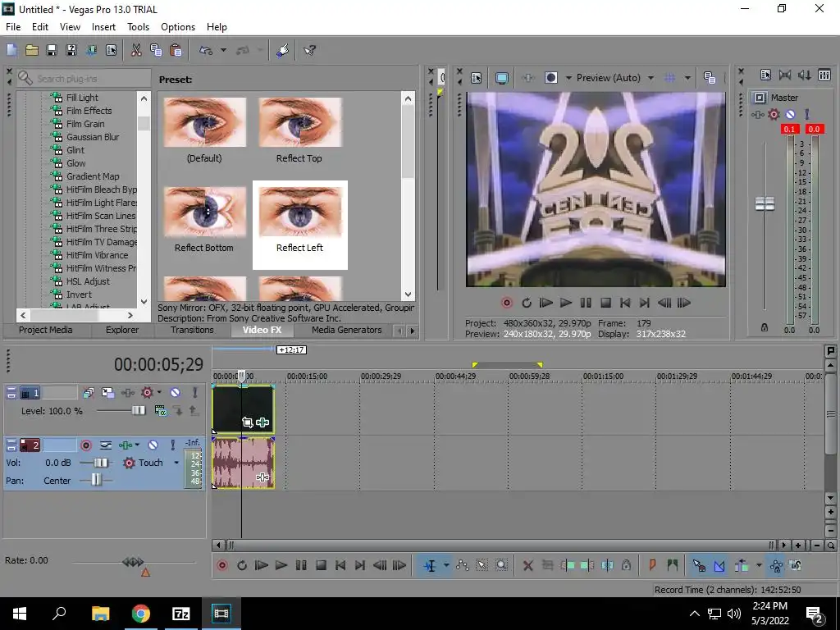Click the Paste clipboard icon
Image resolution: width=840 pixels, height=630 pixels.
(x=176, y=50)
